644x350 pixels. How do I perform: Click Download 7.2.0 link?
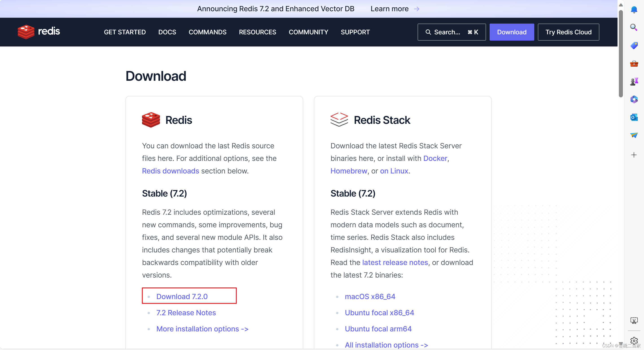tap(182, 296)
